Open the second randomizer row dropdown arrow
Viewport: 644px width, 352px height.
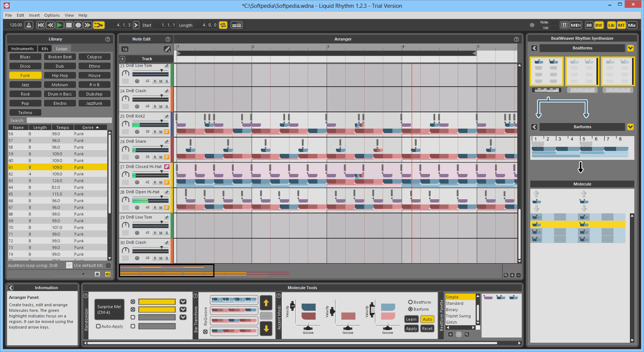click(x=183, y=309)
